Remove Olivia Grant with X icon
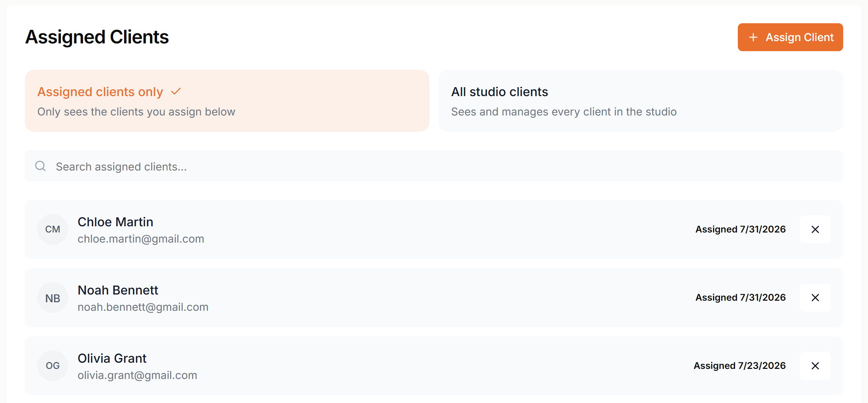 (x=815, y=366)
